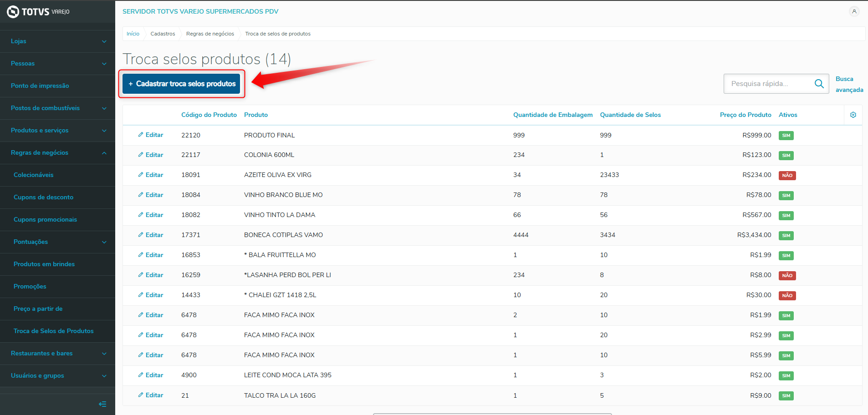Sort by Produto column header
868x415 pixels.
click(256, 115)
